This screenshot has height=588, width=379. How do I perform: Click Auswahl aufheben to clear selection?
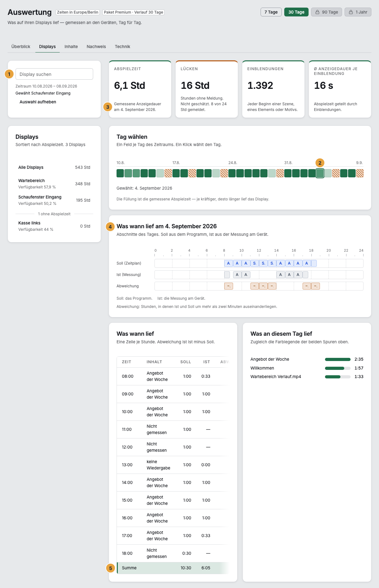coord(38,102)
